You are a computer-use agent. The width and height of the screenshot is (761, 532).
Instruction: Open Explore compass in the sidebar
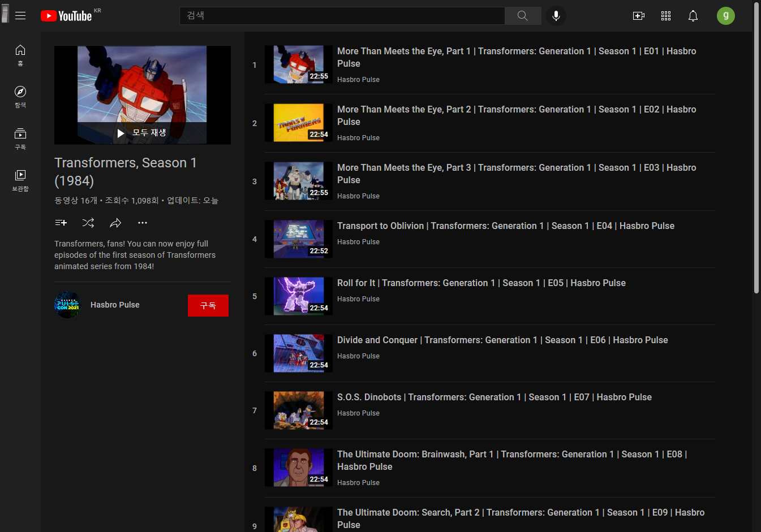(x=20, y=97)
